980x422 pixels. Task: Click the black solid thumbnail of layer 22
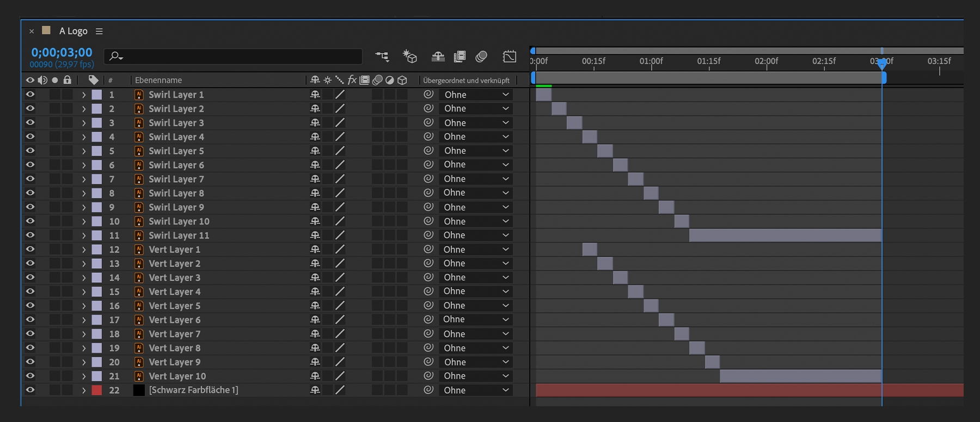139,390
